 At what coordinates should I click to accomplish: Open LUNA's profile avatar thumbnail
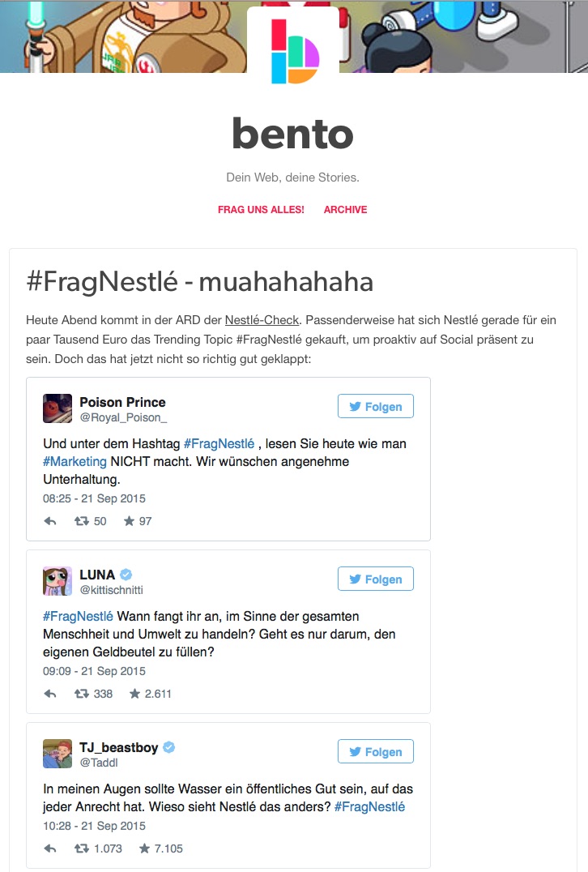[58, 580]
